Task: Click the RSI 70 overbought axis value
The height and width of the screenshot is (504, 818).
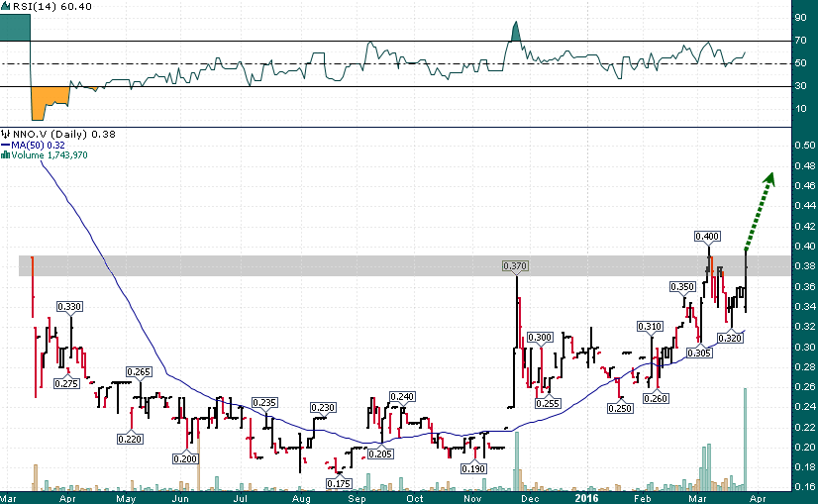Action: (800, 41)
